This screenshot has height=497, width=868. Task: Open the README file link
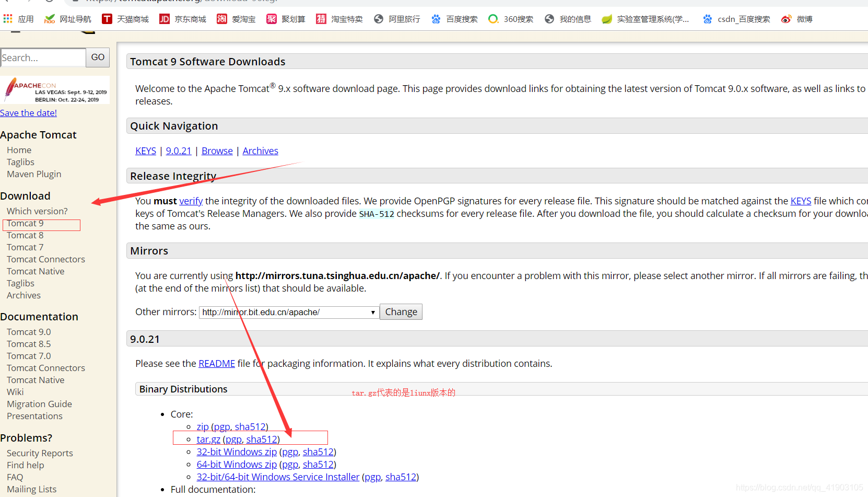(x=217, y=364)
